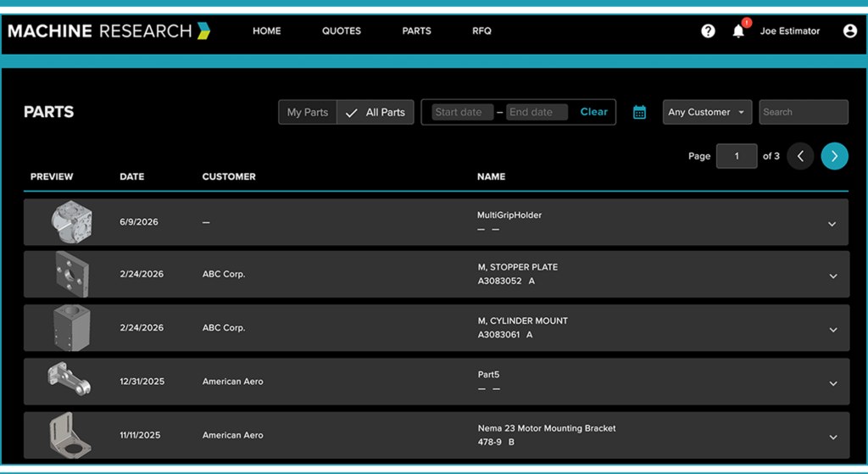The image size is (868, 474).
Task: Go to the next page arrow
Action: click(x=834, y=156)
